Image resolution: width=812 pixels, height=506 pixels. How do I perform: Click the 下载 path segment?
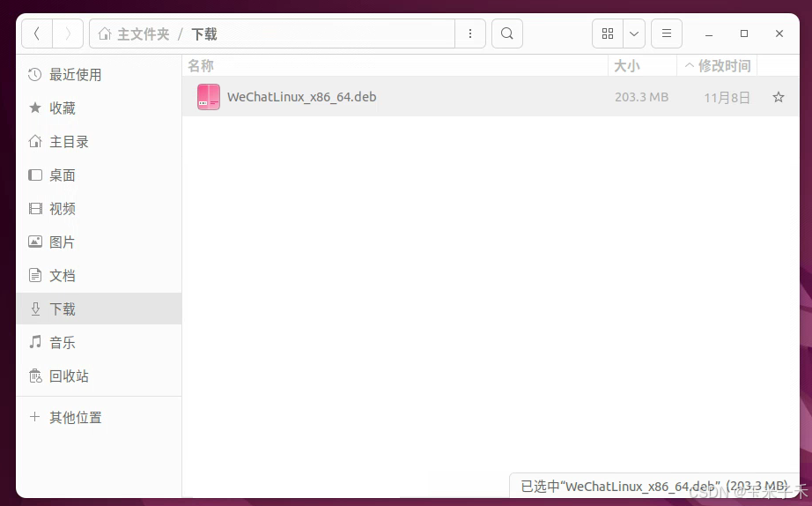[x=204, y=34]
